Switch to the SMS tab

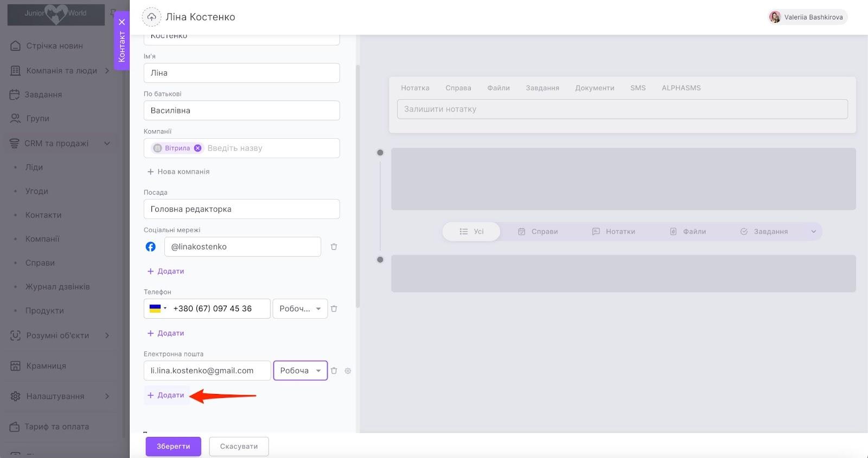tap(637, 88)
